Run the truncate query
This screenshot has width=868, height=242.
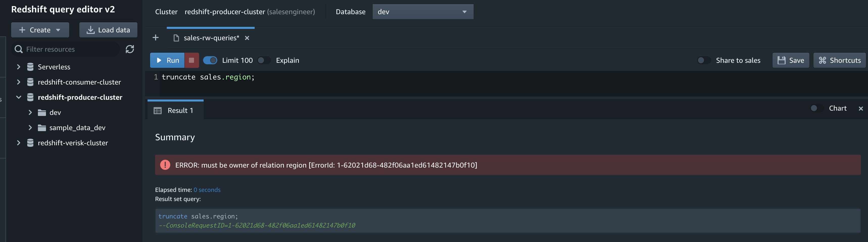pos(167,61)
